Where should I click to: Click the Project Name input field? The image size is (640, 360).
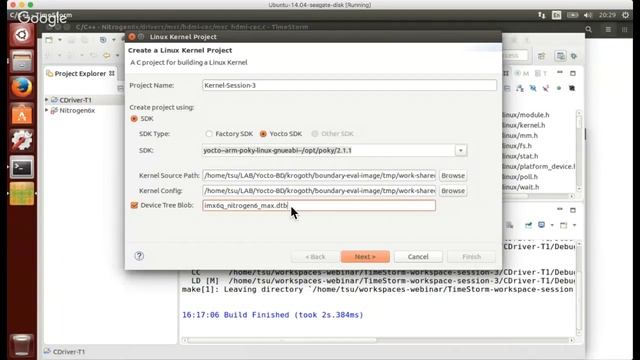349,85
